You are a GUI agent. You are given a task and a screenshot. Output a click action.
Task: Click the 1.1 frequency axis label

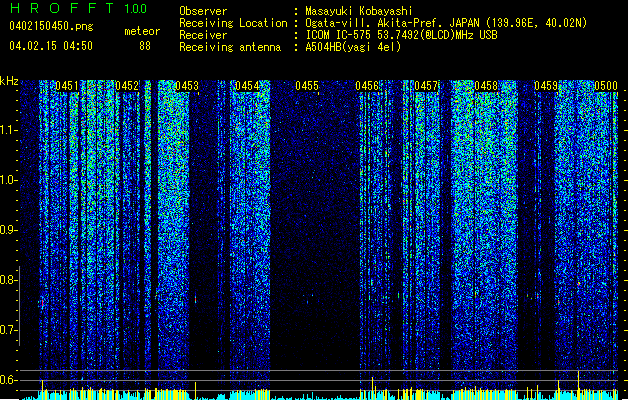click(9, 130)
